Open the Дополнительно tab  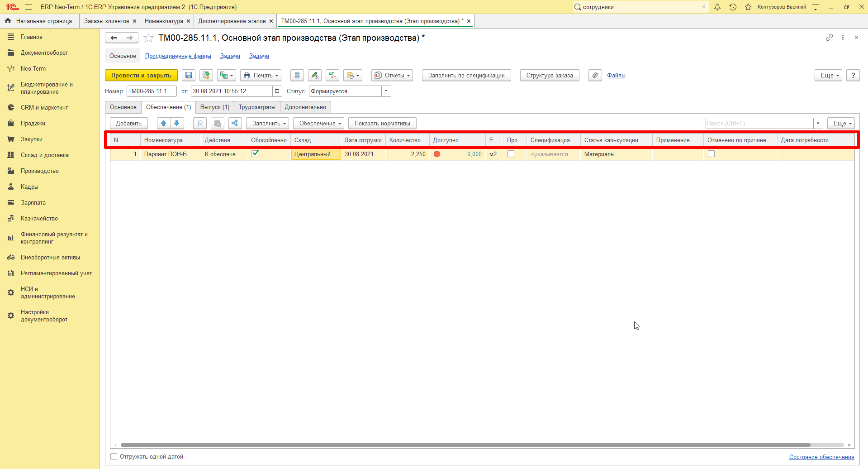[x=305, y=107]
